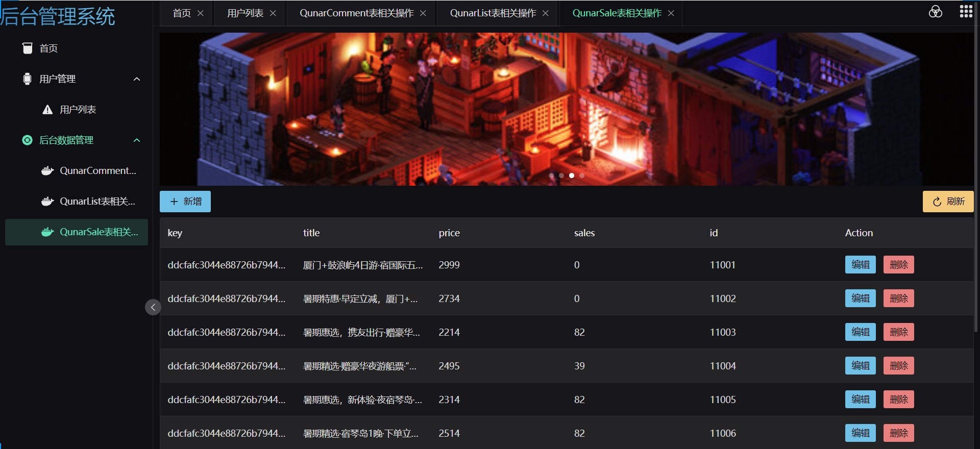Edit the row with id 11001
The image size is (980, 449).
[x=861, y=265]
